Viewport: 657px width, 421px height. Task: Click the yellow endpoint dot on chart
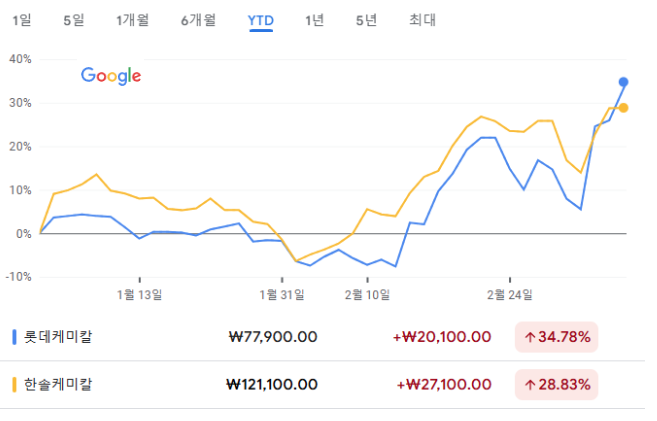[x=623, y=108]
